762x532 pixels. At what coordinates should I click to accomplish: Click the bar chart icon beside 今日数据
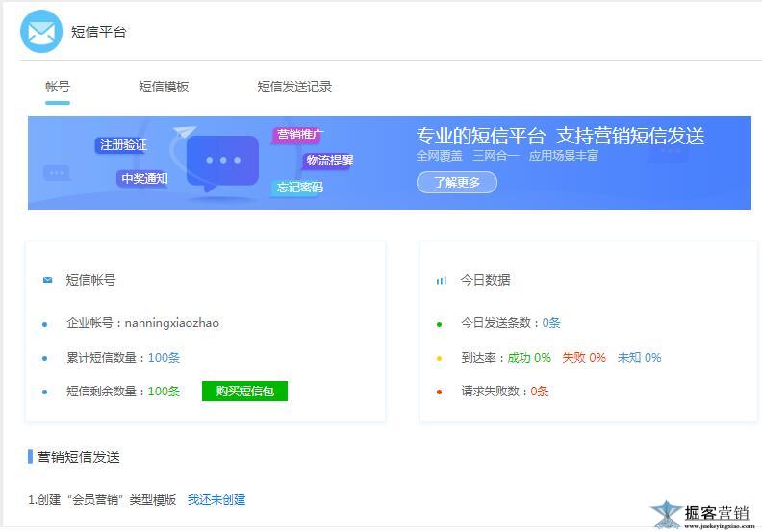pos(442,280)
